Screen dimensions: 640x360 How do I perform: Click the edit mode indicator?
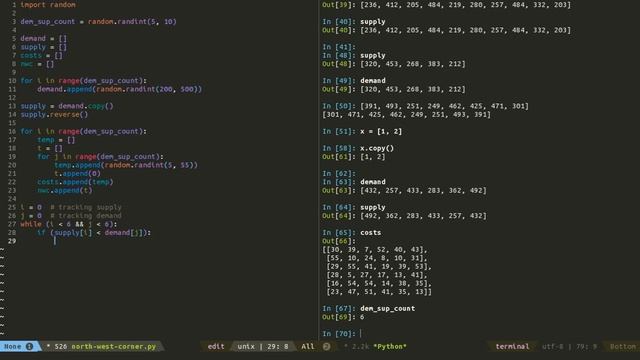point(216,347)
